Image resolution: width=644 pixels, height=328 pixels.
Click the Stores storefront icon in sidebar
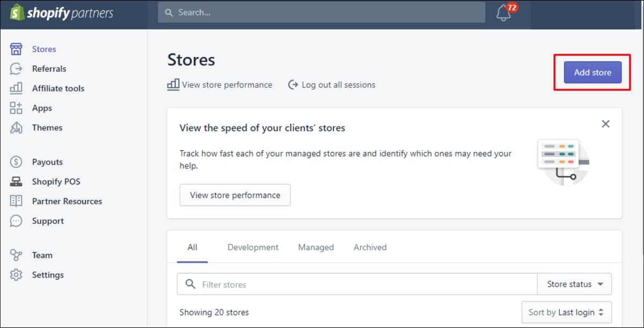click(16, 49)
